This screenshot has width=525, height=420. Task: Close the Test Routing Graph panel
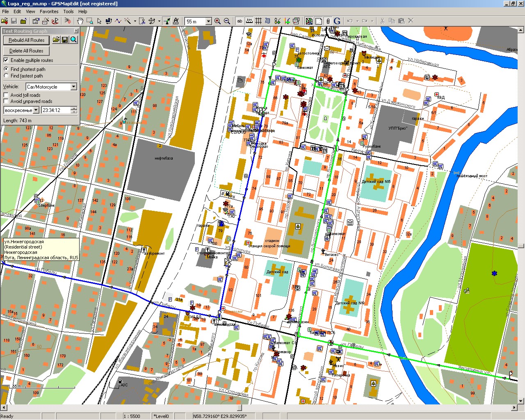coord(76,31)
